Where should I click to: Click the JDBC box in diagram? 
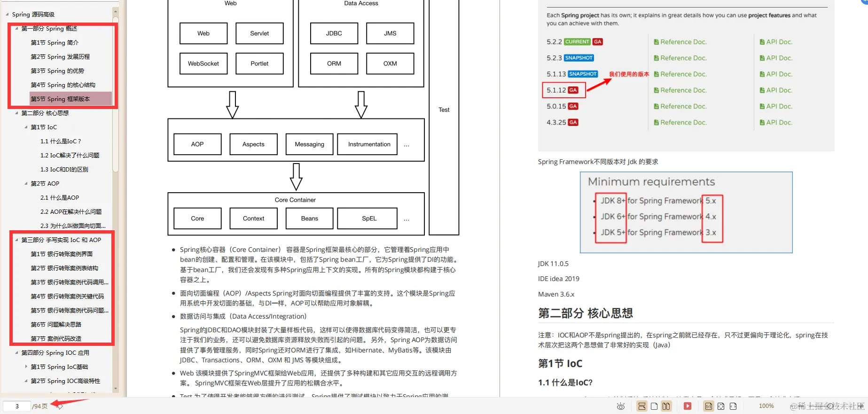tap(334, 33)
